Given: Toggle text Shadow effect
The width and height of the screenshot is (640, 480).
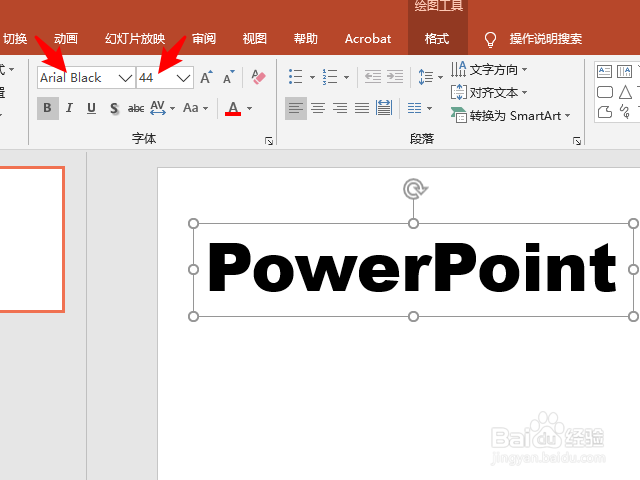Looking at the screenshot, I should 114,108.
